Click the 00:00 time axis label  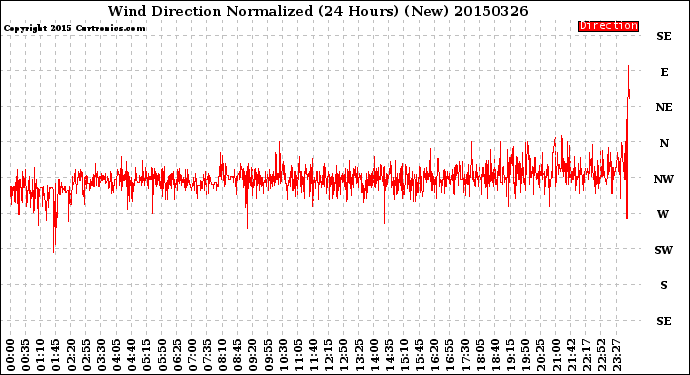click(11, 355)
